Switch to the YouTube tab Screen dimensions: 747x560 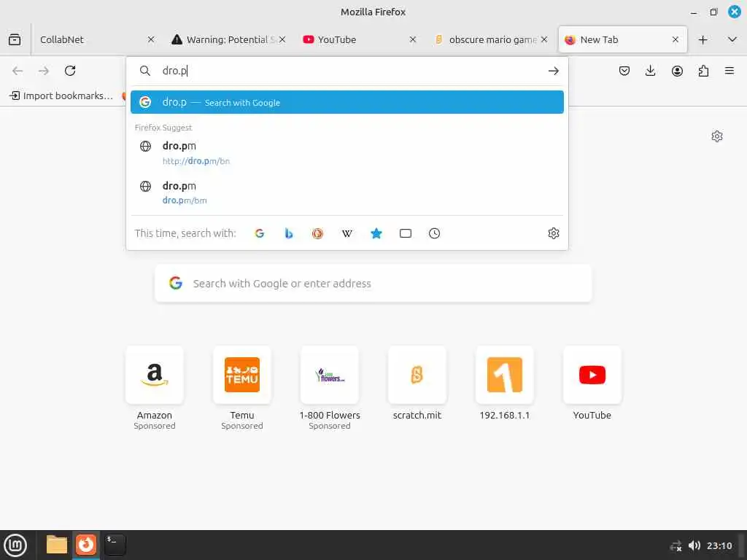360,39
